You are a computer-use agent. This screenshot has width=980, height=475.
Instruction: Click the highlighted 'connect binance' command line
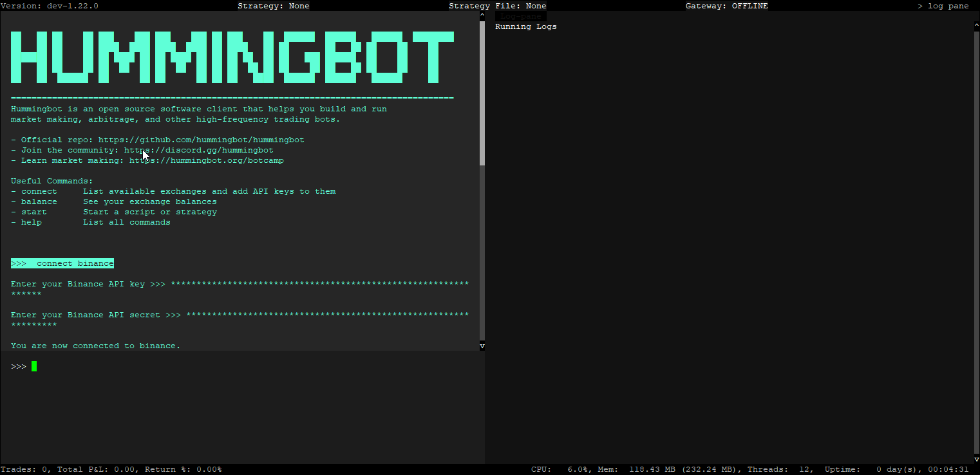coord(62,263)
